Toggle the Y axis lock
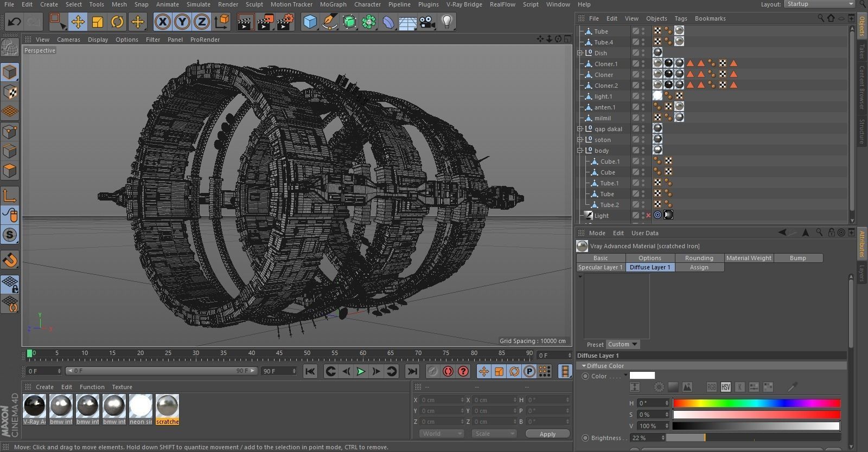868x452 pixels. [182, 22]
